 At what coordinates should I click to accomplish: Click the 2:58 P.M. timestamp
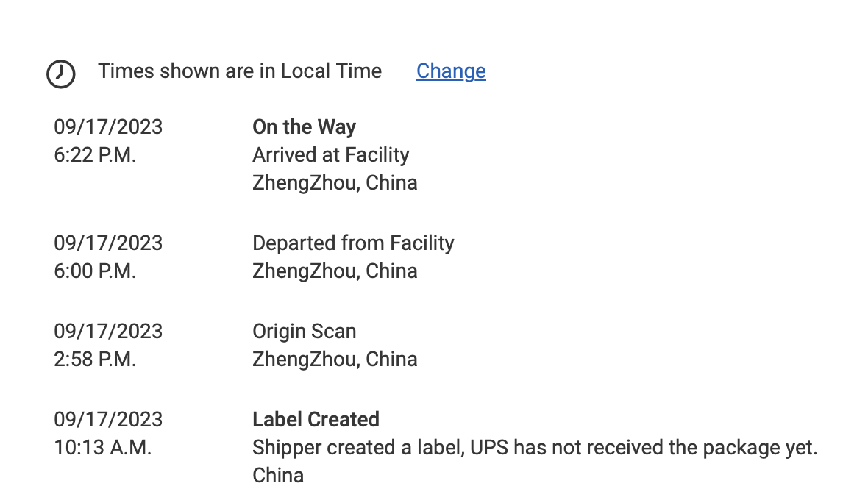click(x=95, y=360)
